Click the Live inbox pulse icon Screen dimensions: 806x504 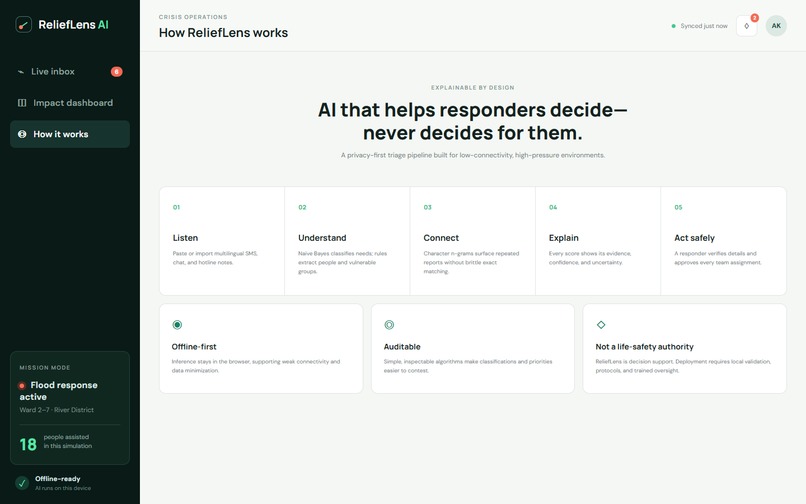tap(21, 71)
